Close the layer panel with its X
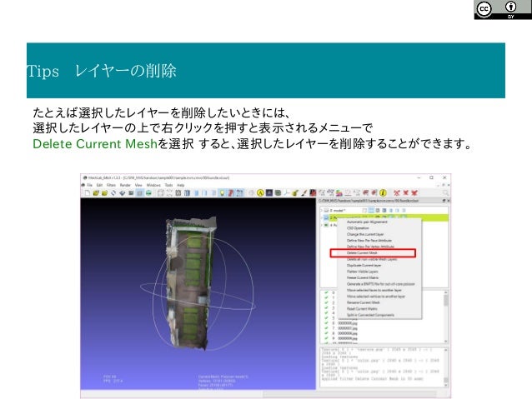The width and height of the screenshot is (532, 399). tap(448, 201)
